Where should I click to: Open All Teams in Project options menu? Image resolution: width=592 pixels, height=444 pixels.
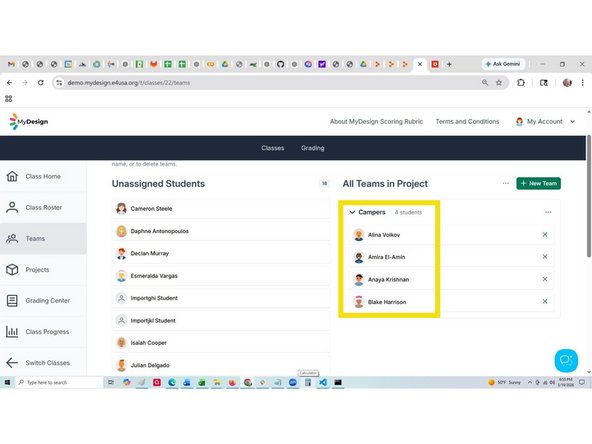click(506, 183)
